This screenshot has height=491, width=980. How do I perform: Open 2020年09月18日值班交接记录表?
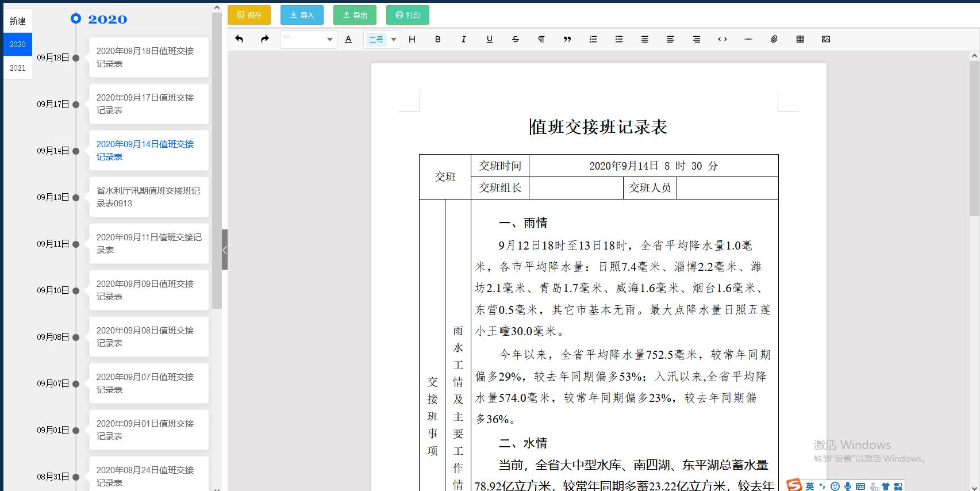tap(149, 57)
